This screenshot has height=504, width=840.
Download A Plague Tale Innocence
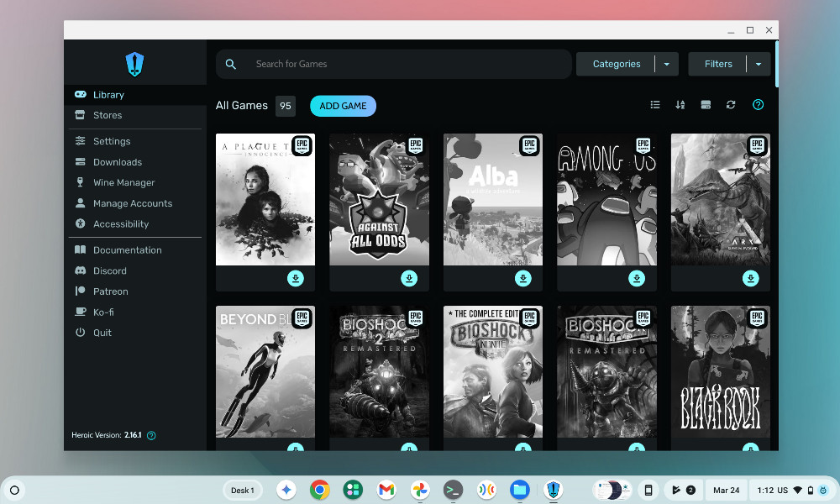point(295,279)
